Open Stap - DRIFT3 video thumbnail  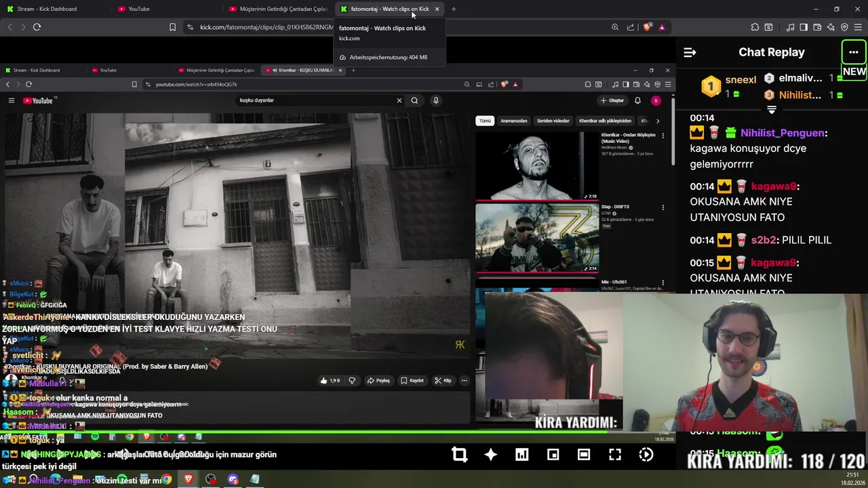tap(537, 238)
